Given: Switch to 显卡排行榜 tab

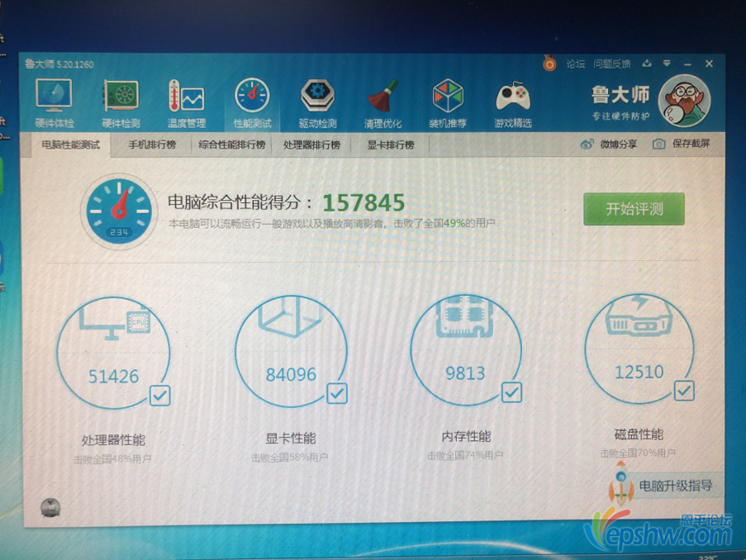Looking at the screenshot, I should coord(390,145).
